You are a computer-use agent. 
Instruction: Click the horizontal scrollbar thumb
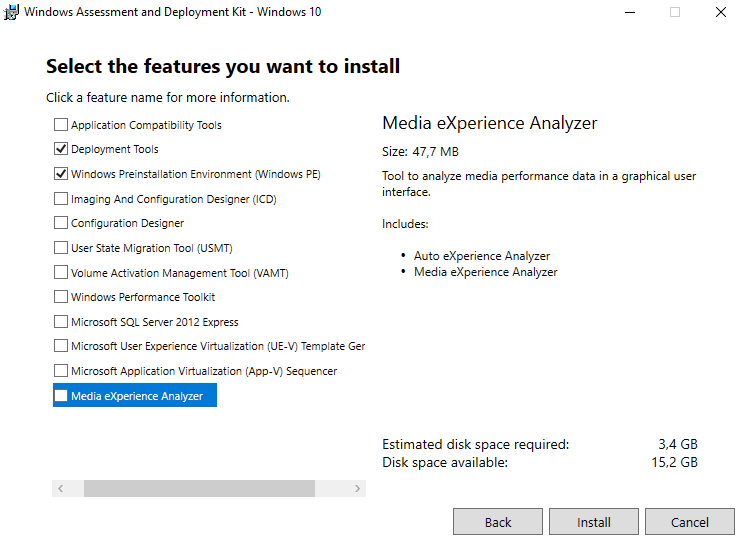pos(199,489)
